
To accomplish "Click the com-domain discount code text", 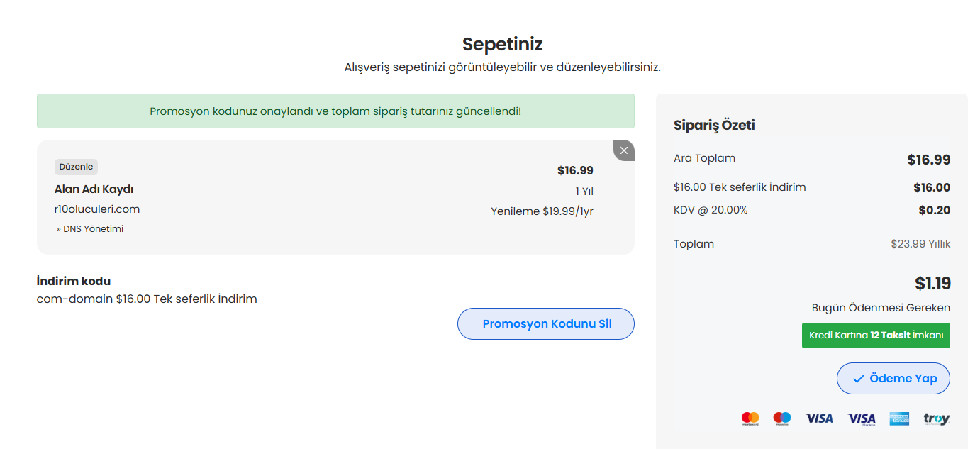I will (147, 299).
